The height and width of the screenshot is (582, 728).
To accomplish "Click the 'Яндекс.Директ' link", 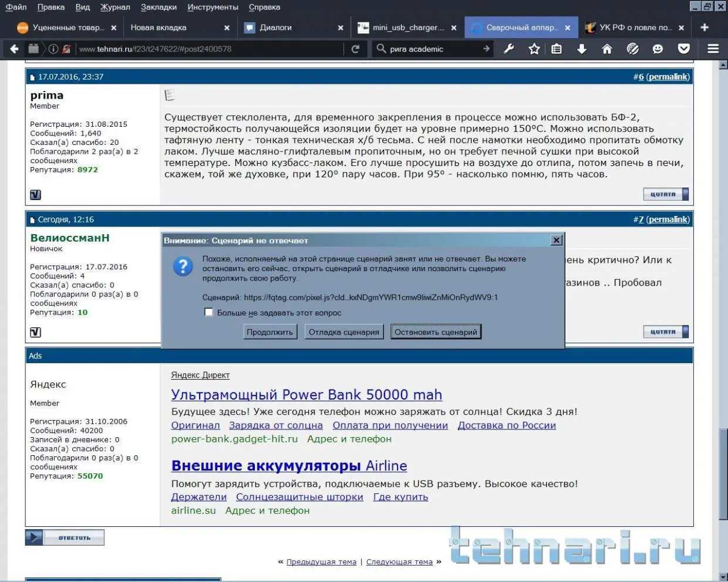I will (200, 375).
